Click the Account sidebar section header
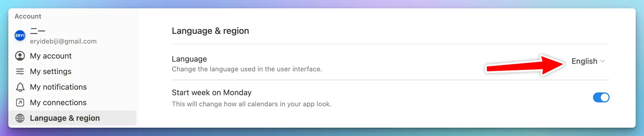Screen dimensions: 644x136 coord(28,16)
